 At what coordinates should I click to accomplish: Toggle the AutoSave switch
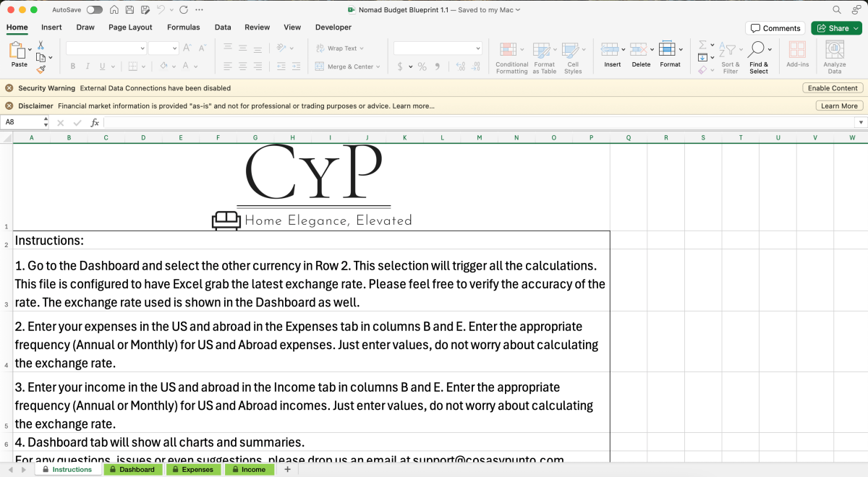tap(94, 10)
